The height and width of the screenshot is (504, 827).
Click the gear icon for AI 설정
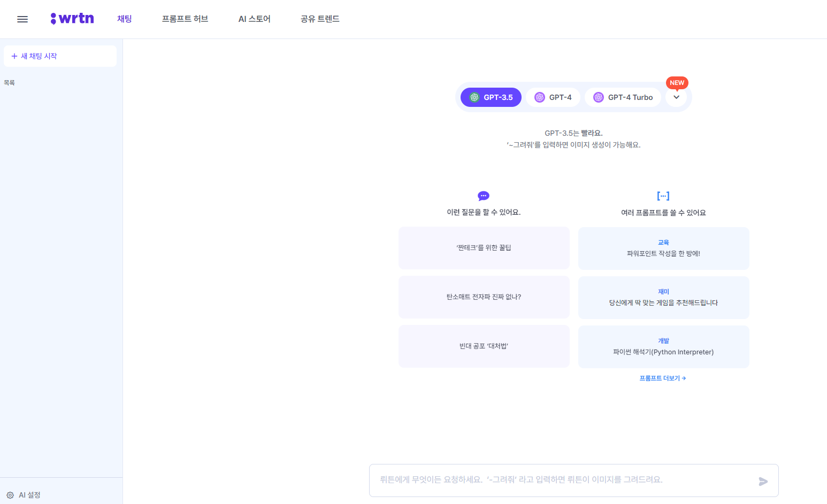10,495
